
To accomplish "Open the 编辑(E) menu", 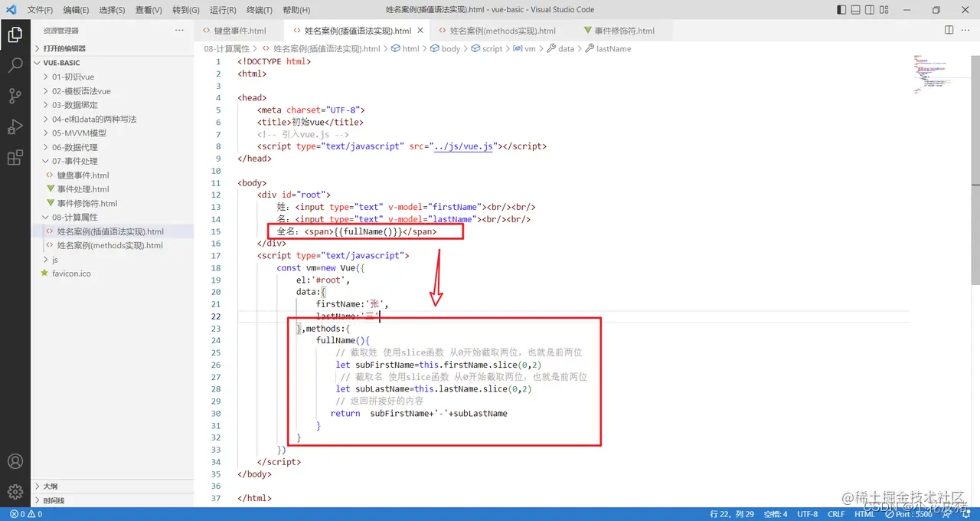I will (76, 10).
